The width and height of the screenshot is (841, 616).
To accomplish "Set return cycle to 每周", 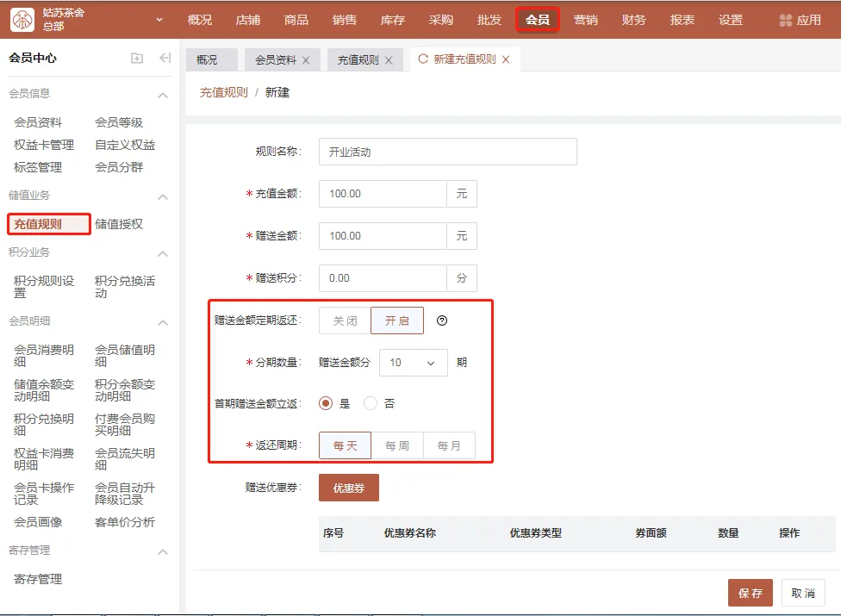I will 397,445.
